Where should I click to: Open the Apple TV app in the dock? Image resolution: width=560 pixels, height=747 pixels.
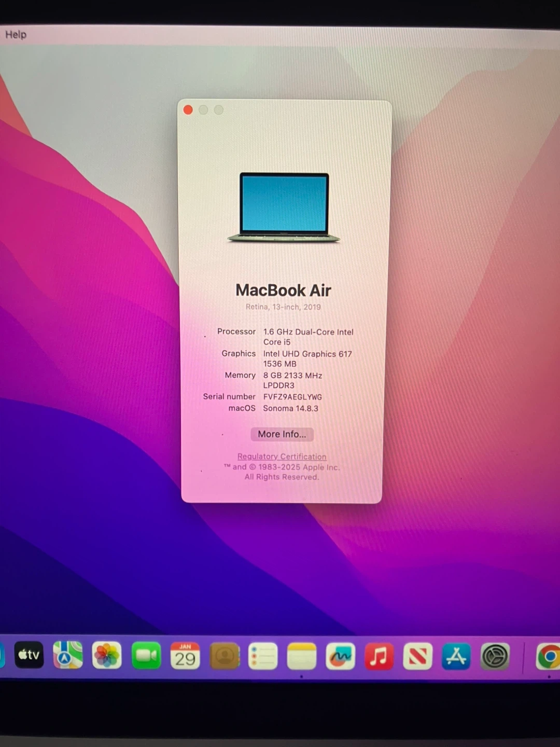[29, 655]
